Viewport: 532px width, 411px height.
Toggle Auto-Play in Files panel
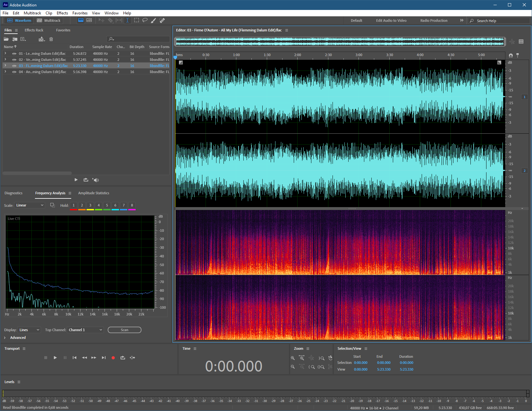pos(96,180)
